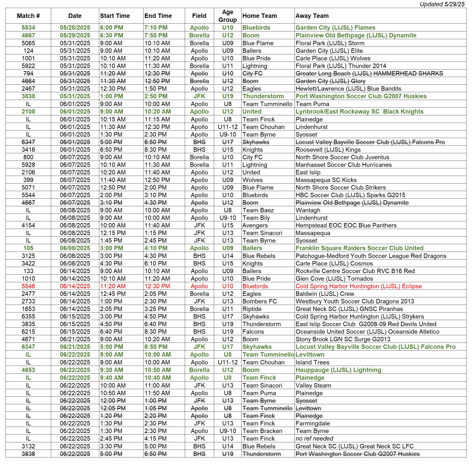The image size is (476, 465).
Task: Select match number 1001
Action: tap(28, 58)
